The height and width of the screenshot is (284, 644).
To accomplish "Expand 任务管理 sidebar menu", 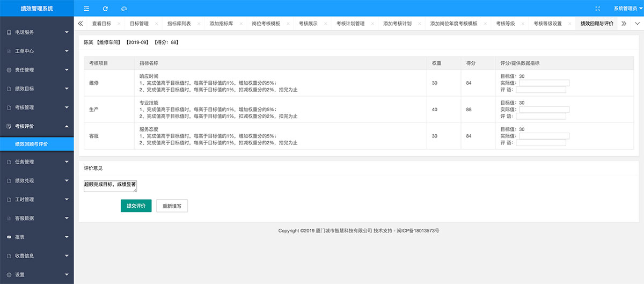I will (36, 162).
